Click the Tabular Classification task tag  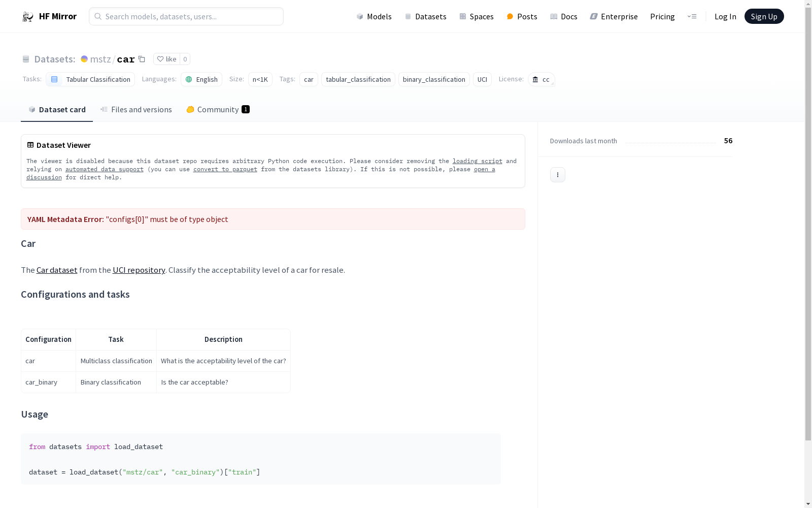tap(90, 79)
